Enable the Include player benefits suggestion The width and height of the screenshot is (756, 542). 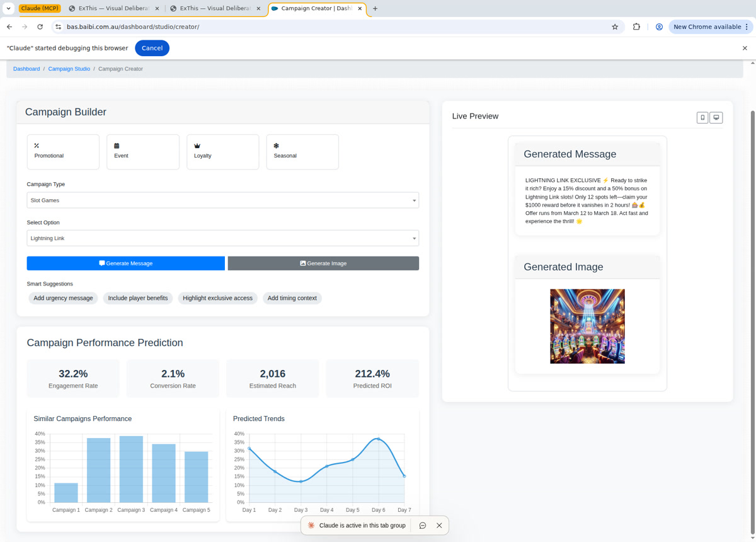pyautogui.click(x=137, y=297)
